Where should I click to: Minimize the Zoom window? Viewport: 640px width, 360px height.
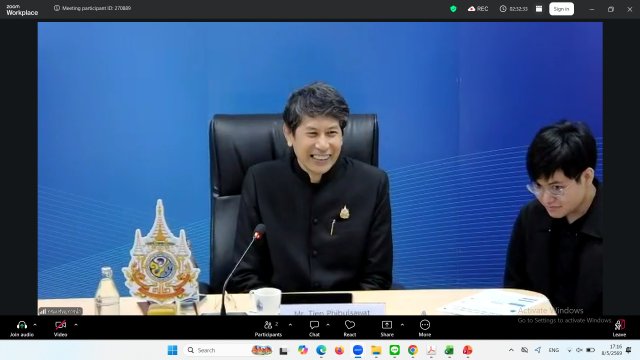[592, 9]
